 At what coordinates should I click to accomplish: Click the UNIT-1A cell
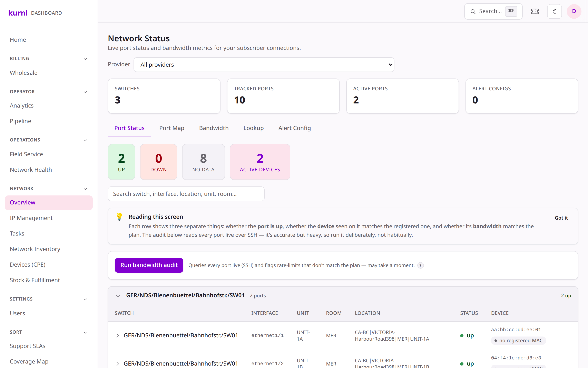[303, 336]
